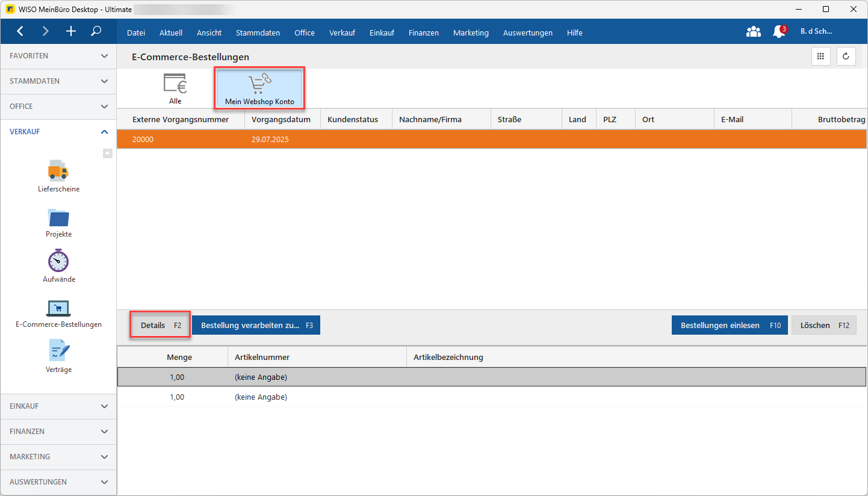This screenshot has width=868, height=496.
Task: Sort by Vorgangsdatum column
Action: tap(282, 119)
